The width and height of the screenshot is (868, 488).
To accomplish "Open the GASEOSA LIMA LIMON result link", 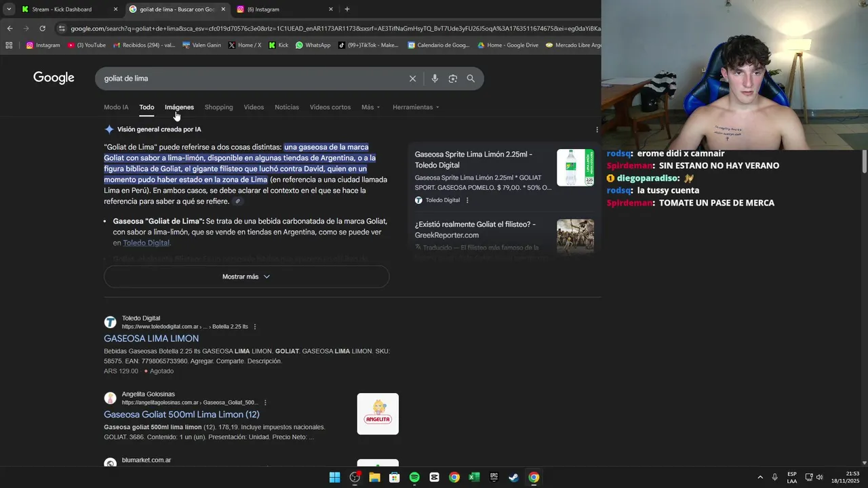I will point(151,338).
